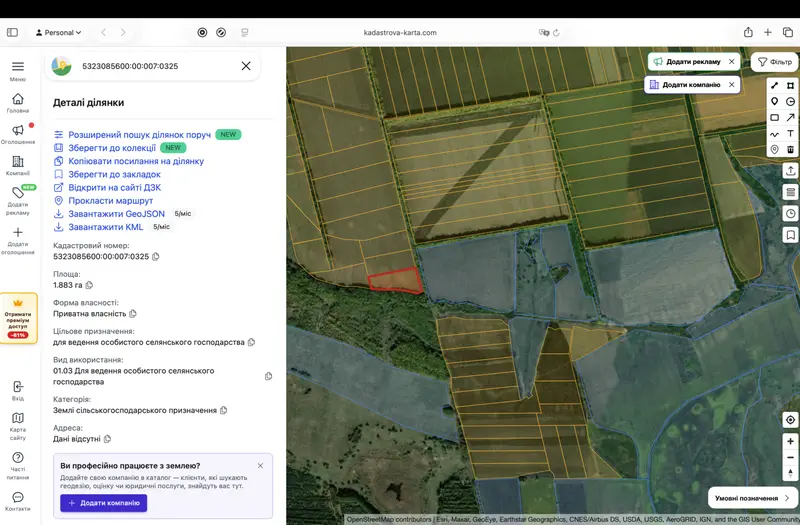The width and height of the screenshot is (800, 525).
Task: Click the map Додати рекламу chip
Action: coord(689,62)
